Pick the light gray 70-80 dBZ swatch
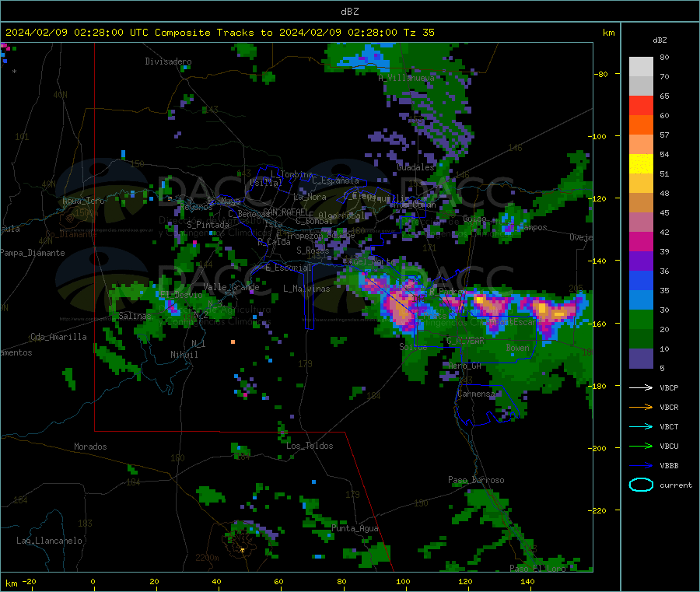Viewport: 700px width, 592px height. point(641,67)
